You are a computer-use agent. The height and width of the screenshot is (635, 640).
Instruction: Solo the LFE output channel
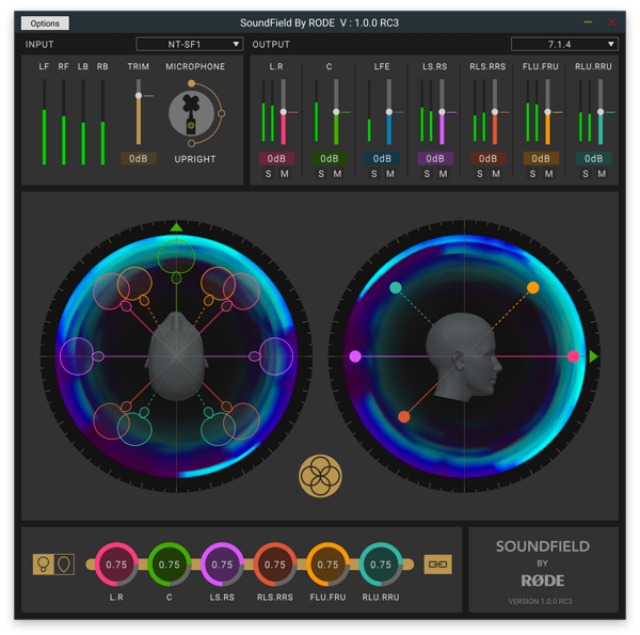pyautogui.click(x=374, y=174)
